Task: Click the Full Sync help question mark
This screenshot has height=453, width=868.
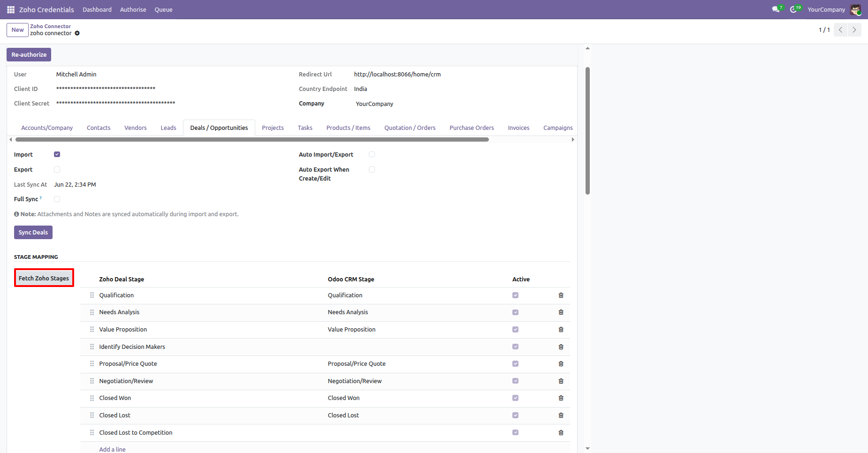Action: click(x=41, y=198)
